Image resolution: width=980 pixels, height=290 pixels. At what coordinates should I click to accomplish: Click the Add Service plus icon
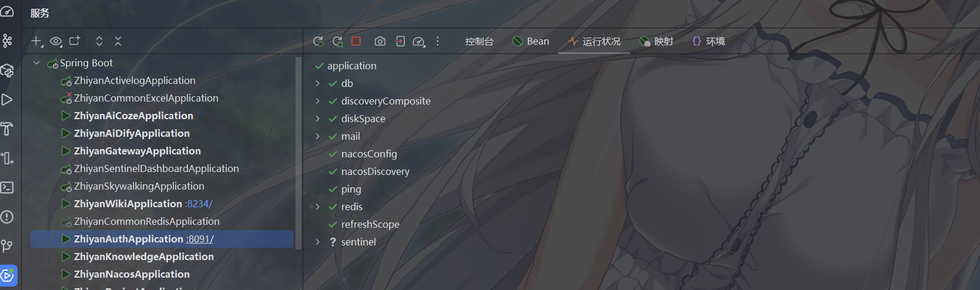tap(36, 41)
